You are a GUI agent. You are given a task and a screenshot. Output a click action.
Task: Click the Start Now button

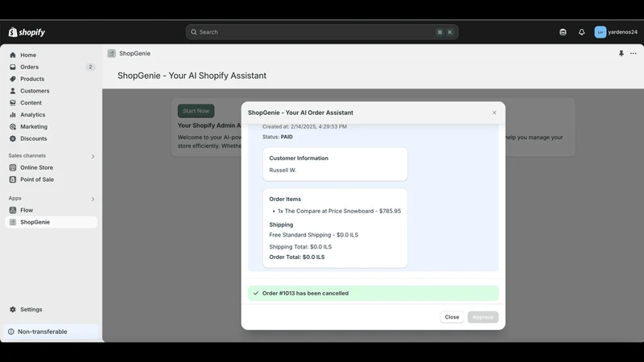196,111
